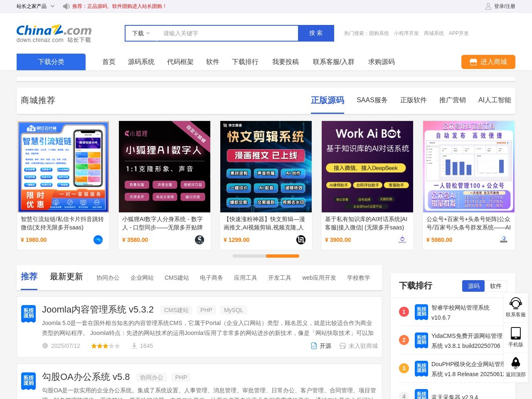The image size is (532, 399).
Task: Click the 进入商城 button
Action: 488,62
